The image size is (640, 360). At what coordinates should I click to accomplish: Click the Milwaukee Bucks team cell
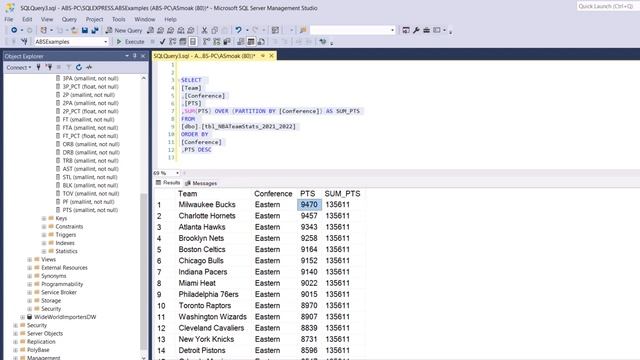coord(207,204)
